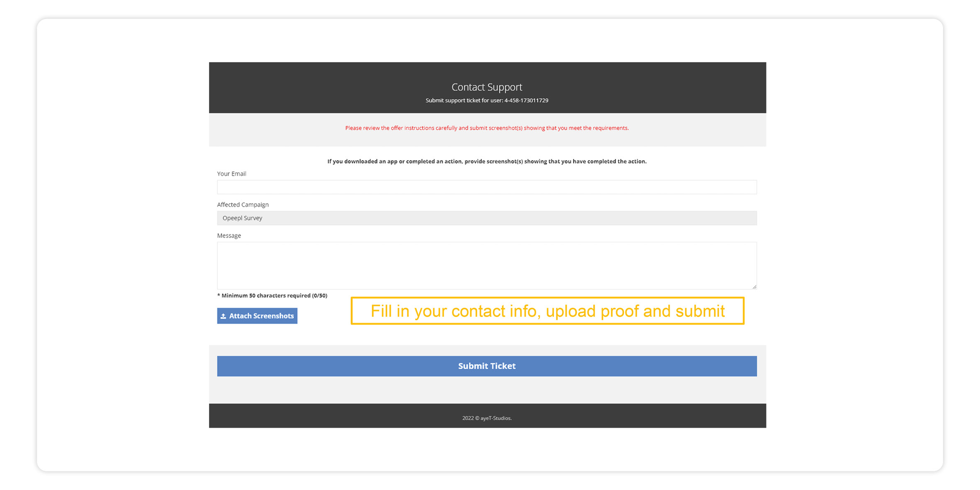Click the Affected Campaign field label
The width and height of the screenshot is (980, 490).
click(x=243, y=205)
